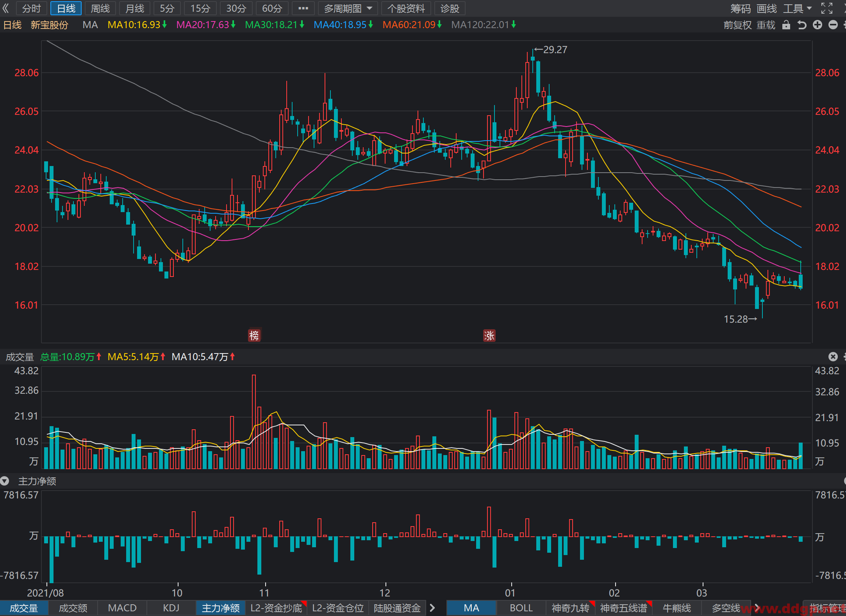Screen dimensions: 846x616
Task: Click 新宝股份 stock name label
Action: click(49, 25)
